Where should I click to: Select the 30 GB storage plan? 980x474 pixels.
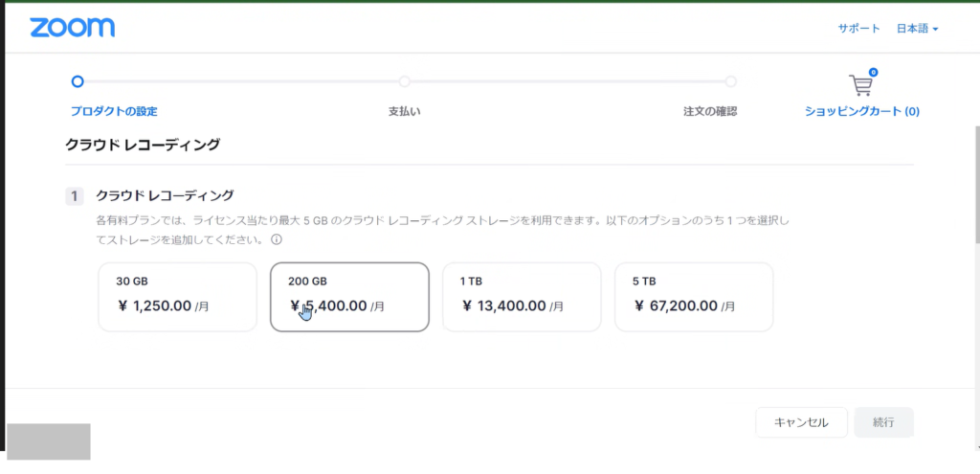177,297
